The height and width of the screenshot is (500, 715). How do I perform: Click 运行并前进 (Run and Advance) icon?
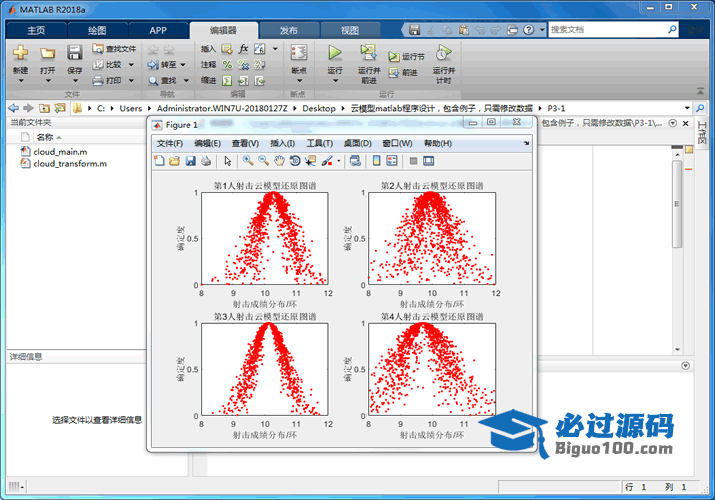pyautogui.click(x=368, y=52)
